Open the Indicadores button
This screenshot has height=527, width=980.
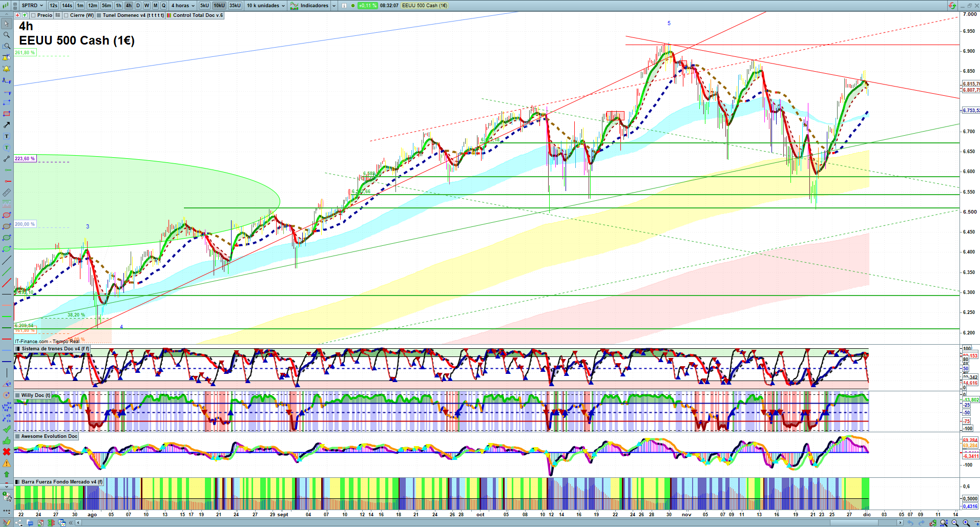coord(309,6)
